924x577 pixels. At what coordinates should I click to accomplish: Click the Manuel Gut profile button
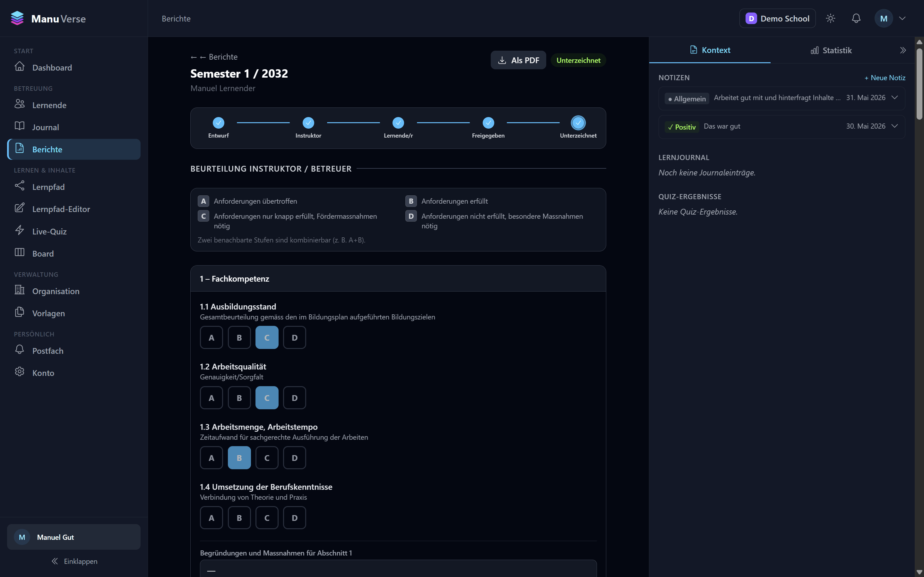(x=74, y=537)
